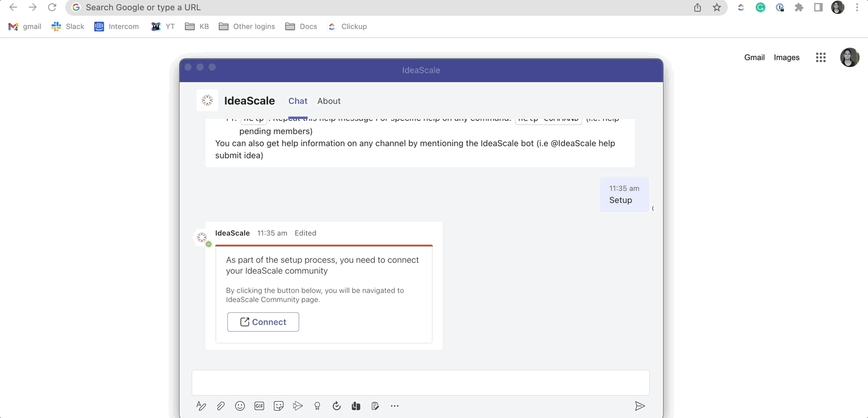Bookmark this page with star icon
Image resolution: width=868 pixels, height=418 pixels.
pos(717,7)
